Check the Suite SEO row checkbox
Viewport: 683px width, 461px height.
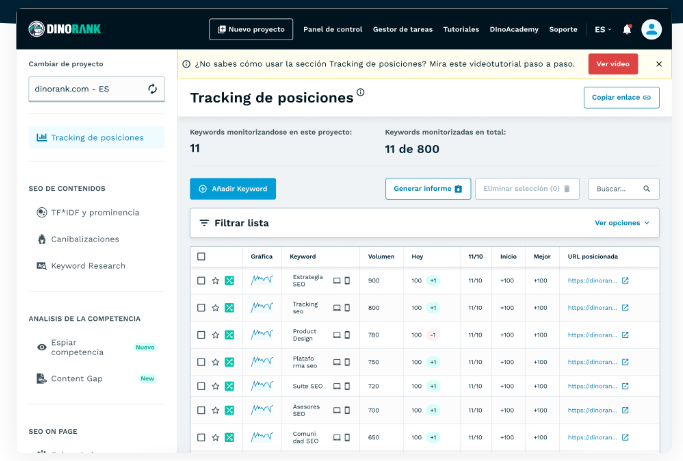coord(201,386)
